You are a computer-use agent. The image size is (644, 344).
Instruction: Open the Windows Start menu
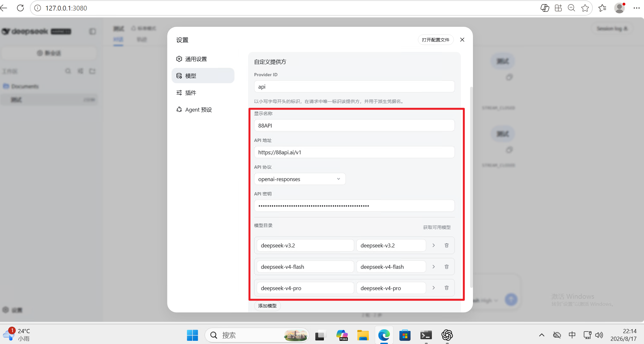tap(192, 335)
